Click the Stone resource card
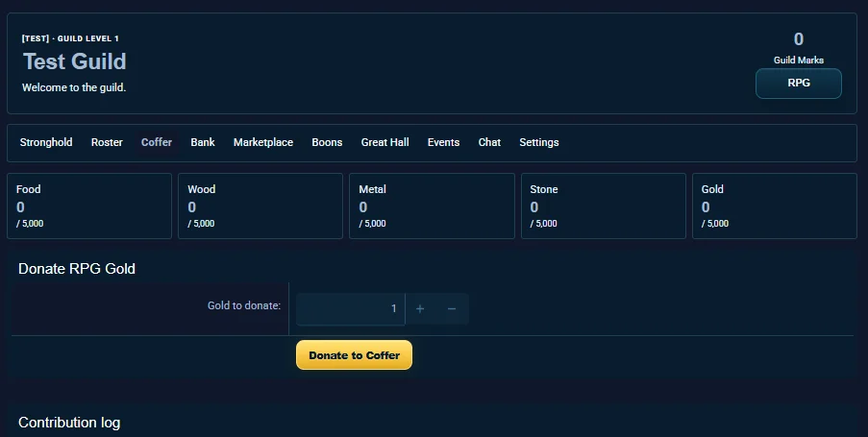This screenshot has width=868, height=437. click(x=604, y=206)
